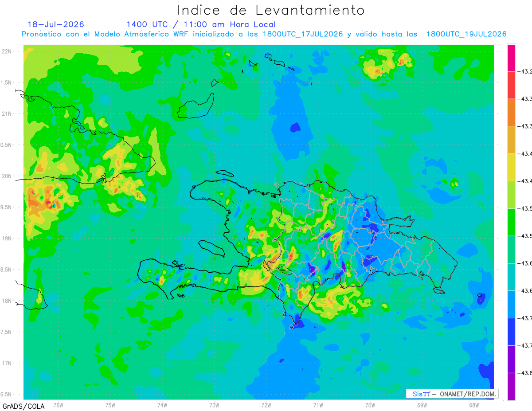Screen dimensions: 532x411
Task: Click the red swatch in the color legend
Action: (x=511, y=85)
